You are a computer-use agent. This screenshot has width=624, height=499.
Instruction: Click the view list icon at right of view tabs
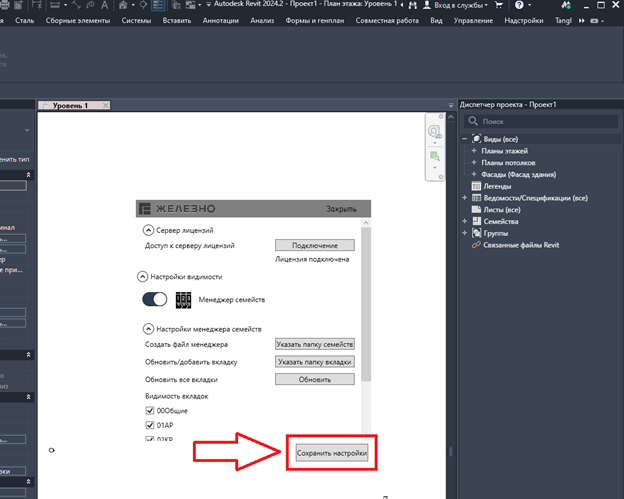(x=451, y=105)
